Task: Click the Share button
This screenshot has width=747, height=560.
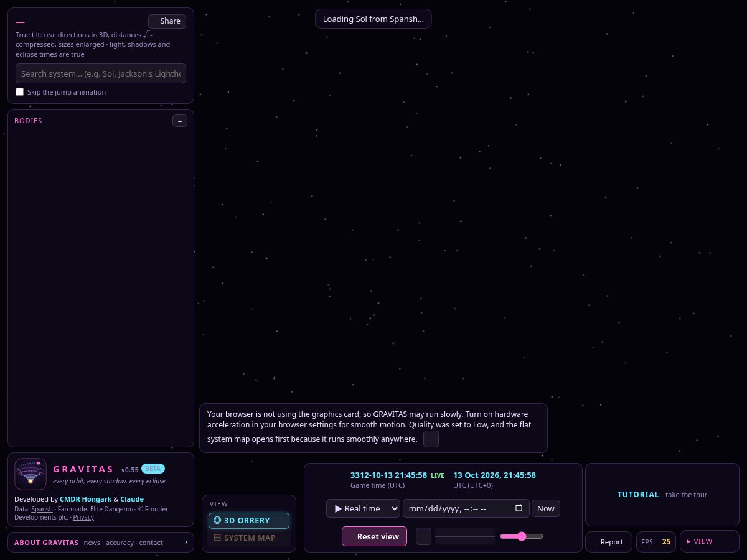Action: pyautogui.click(x=167, y=21)
